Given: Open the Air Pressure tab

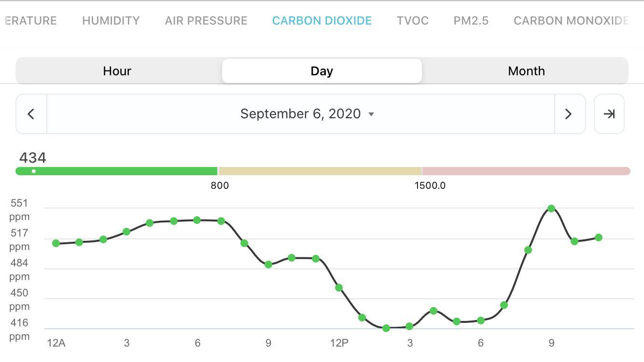Looking at the screenshot, I should (x=206, y=21).
